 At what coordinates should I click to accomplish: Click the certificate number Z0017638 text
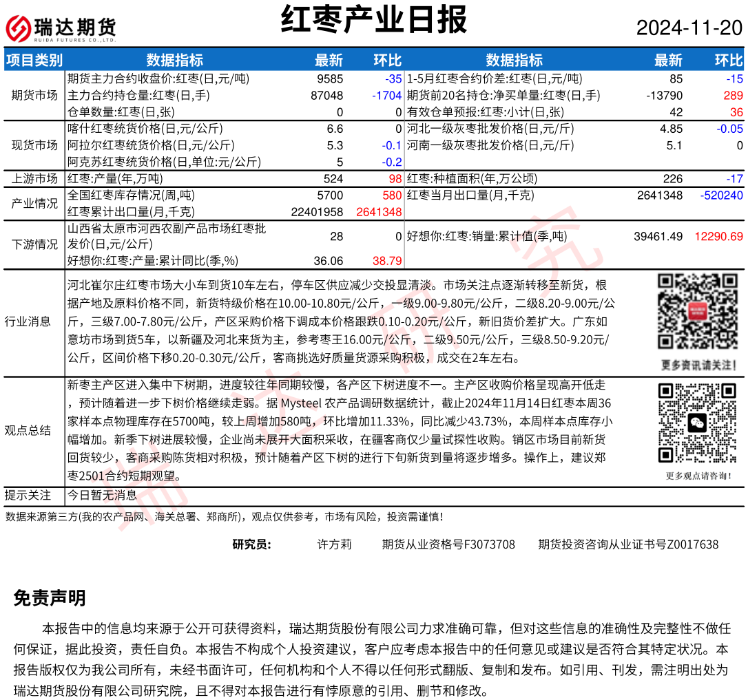point(692,544)
